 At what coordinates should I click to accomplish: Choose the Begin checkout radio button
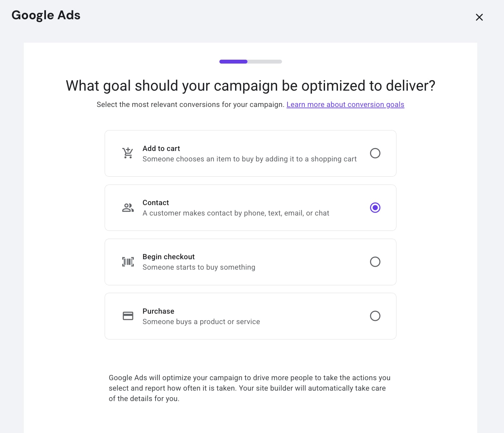pyautogui.click(x=375, y=262)
